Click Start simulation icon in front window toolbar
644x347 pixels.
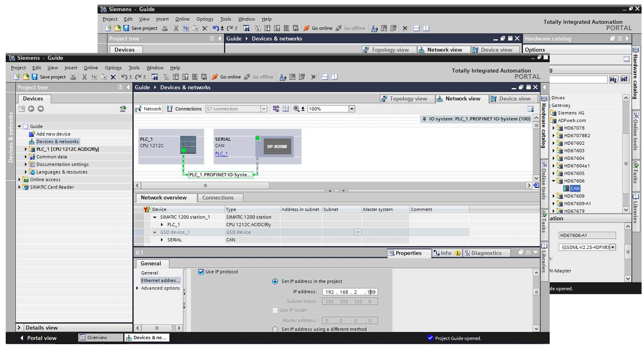pos(195,77)
